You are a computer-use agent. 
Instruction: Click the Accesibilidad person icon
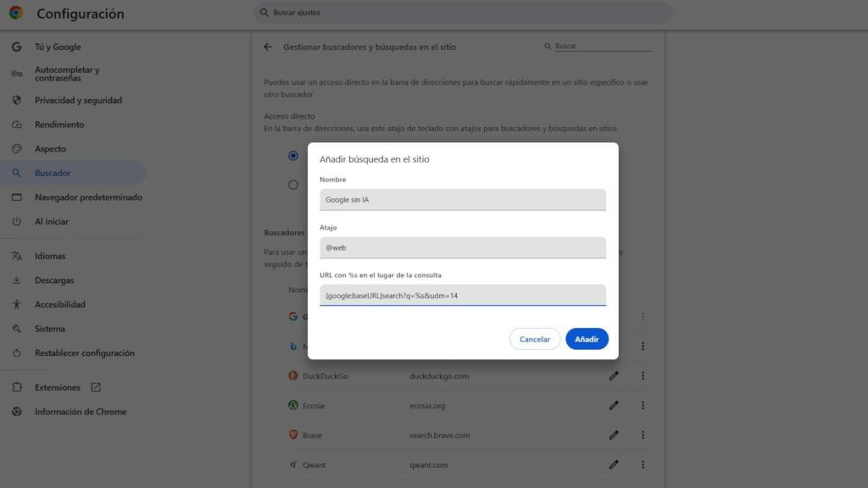point(17,304)
